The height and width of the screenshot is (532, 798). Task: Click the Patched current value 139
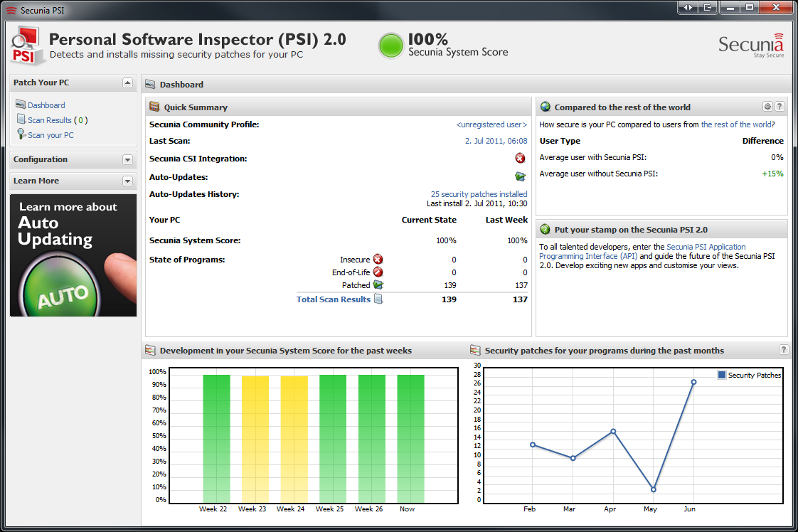click(450, 285)
